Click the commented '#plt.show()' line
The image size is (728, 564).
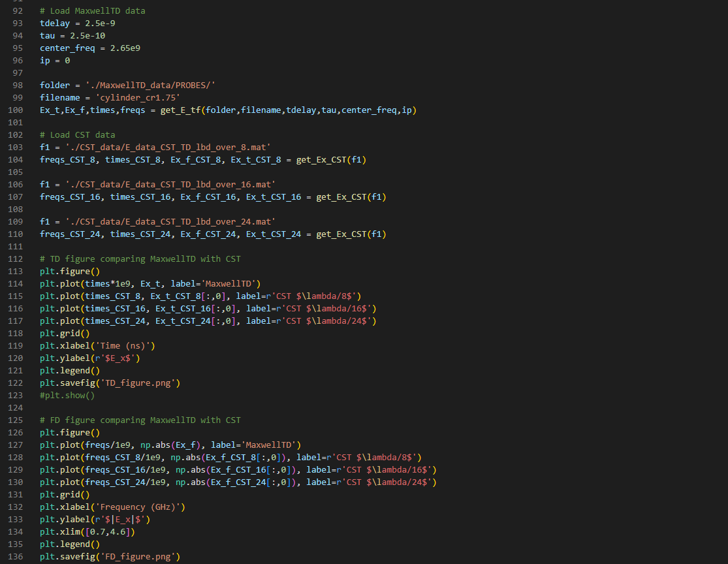pos(67,396)
